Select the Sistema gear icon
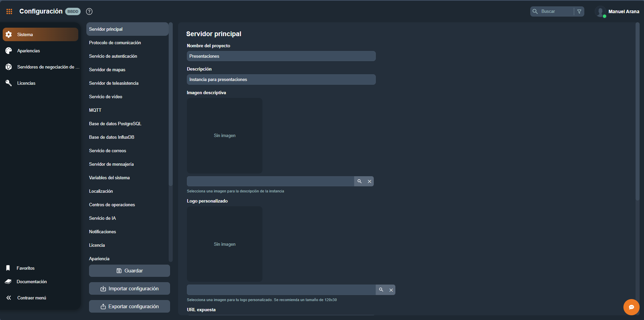The width and height of the screenshot is (644, 320). 8,34
